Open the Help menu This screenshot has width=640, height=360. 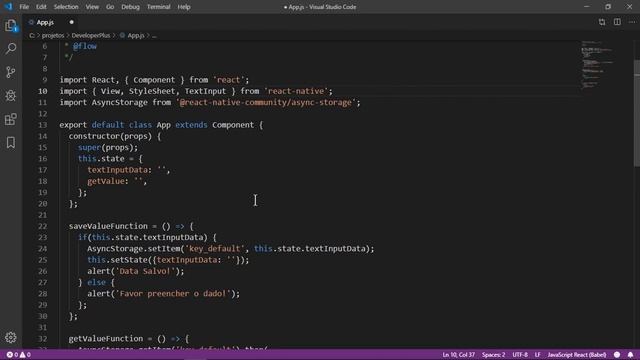point(184,7)
